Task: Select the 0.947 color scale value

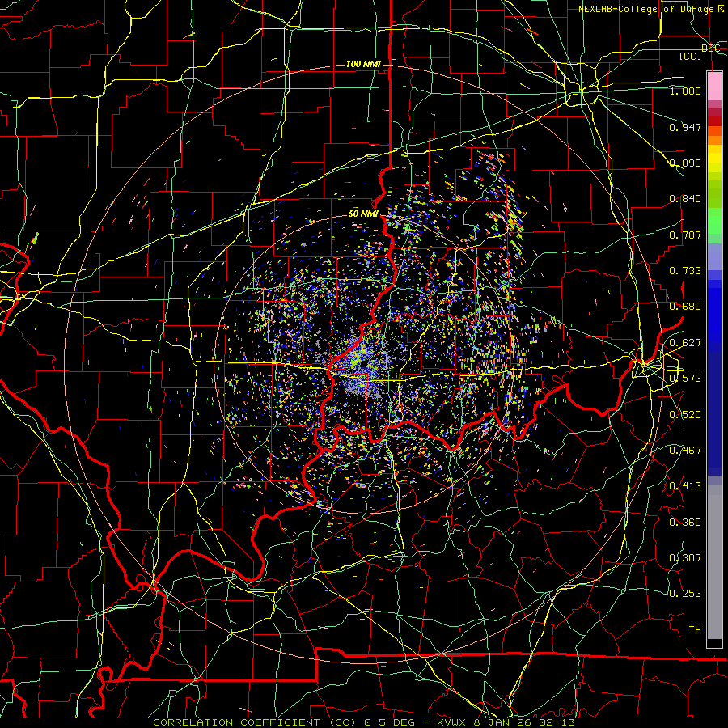Action: pos(685,127)
